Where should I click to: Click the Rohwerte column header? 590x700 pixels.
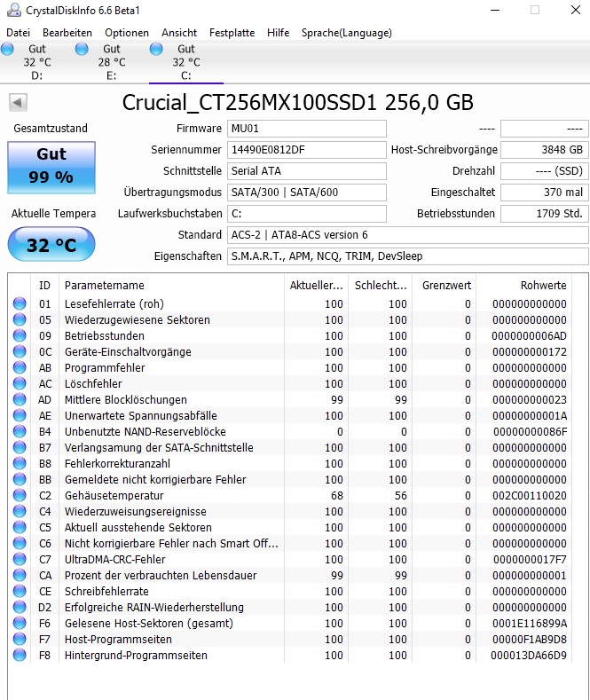pyautogui.click(x=524, y=286)
